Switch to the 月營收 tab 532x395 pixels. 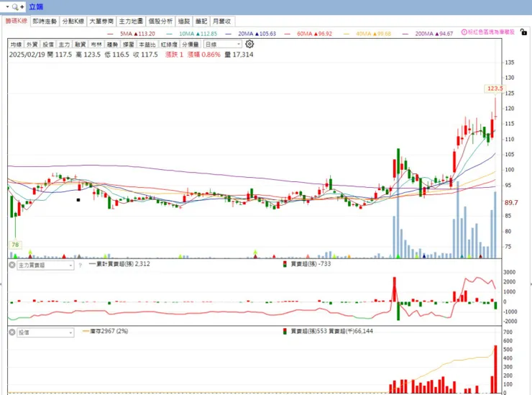click(x=222, y=22)
